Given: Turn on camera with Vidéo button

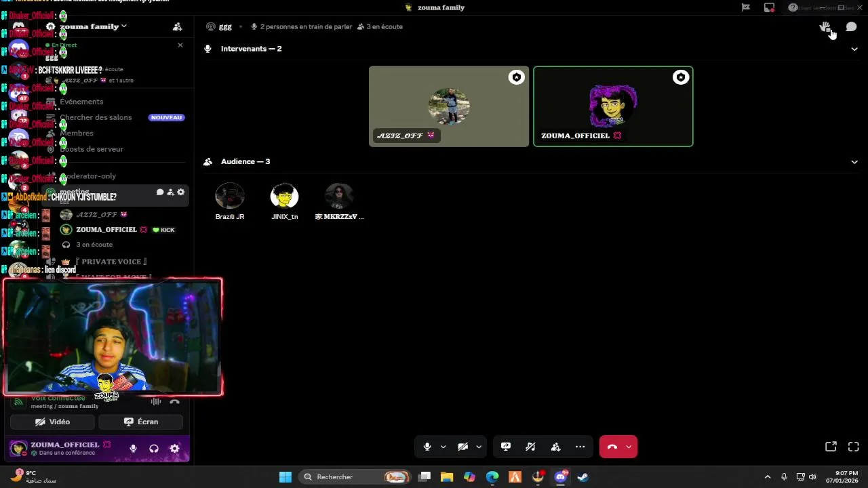Looking at the screenshot, I should pos(52,422).
